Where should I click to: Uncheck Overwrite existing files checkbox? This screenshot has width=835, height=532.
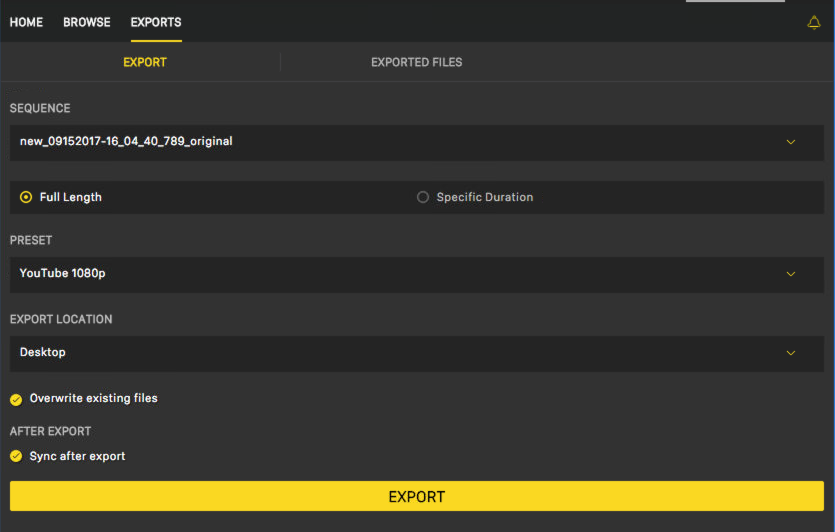(16, 399)
